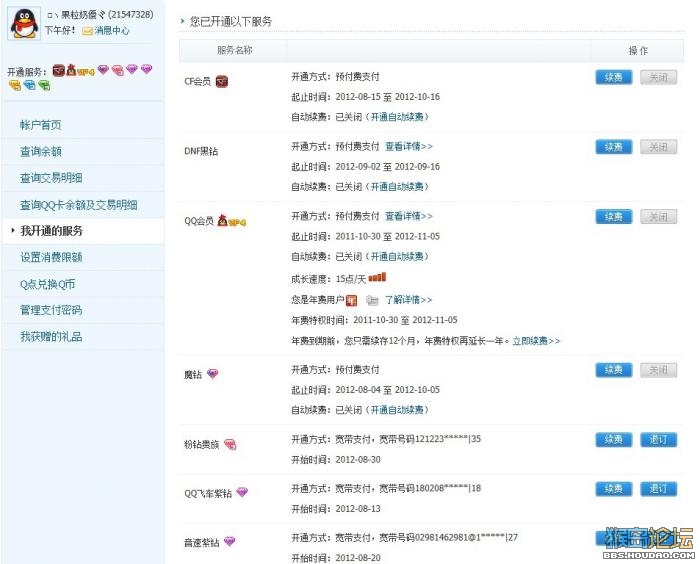Viewport: 700px width, 564px height.
Task: Click 续费 button for 粉钻贵族
Action: click(613, 440)
